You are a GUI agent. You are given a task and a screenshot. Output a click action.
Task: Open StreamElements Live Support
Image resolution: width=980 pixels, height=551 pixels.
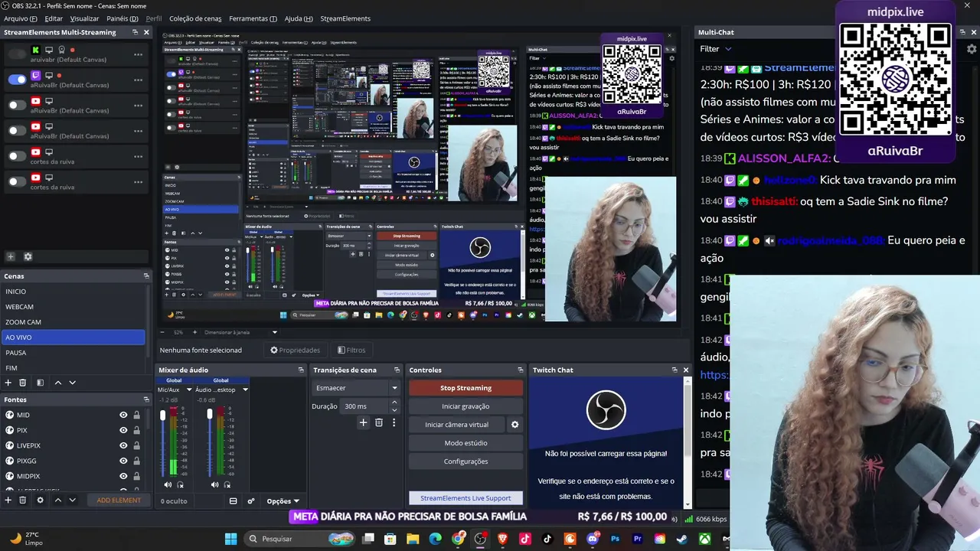465,498
